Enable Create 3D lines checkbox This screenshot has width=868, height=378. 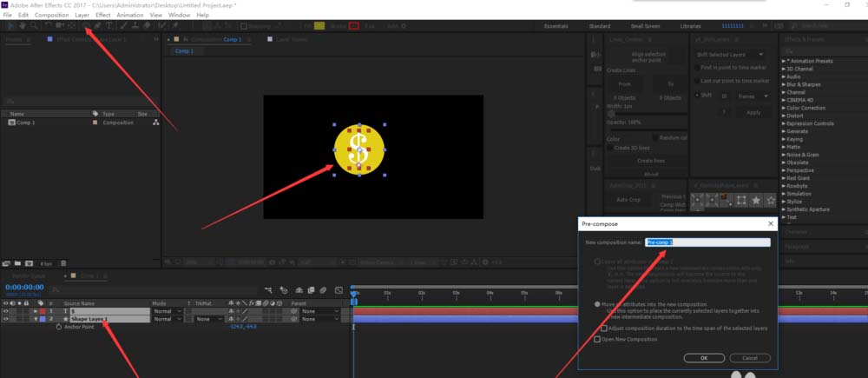click(610, 148)
